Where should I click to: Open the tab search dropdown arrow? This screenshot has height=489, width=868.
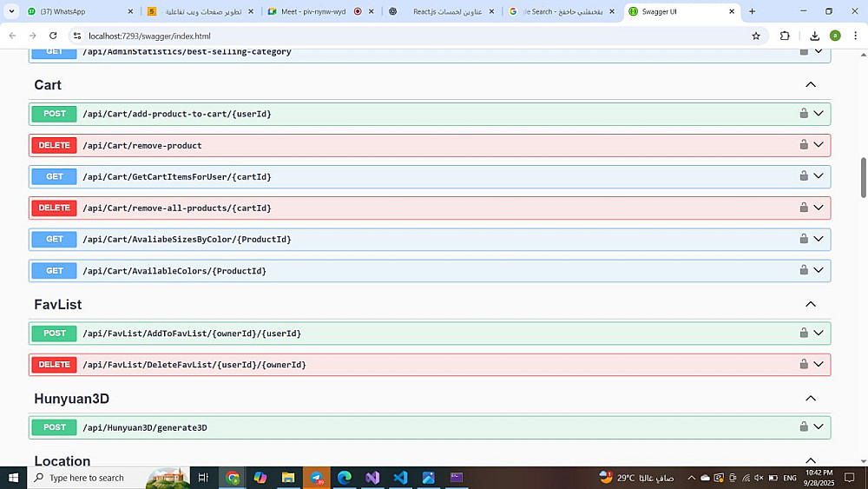11,11
